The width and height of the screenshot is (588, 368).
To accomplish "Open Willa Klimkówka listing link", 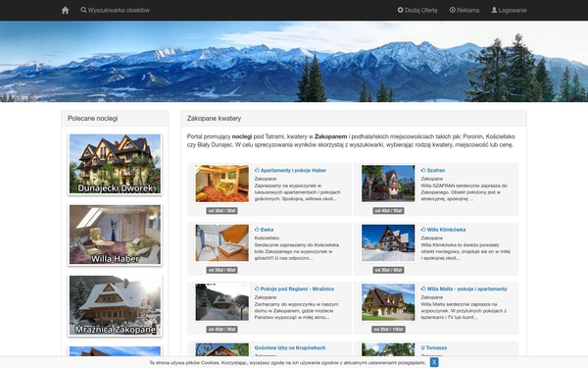I will pyautogui.click(x=446, y=230).
